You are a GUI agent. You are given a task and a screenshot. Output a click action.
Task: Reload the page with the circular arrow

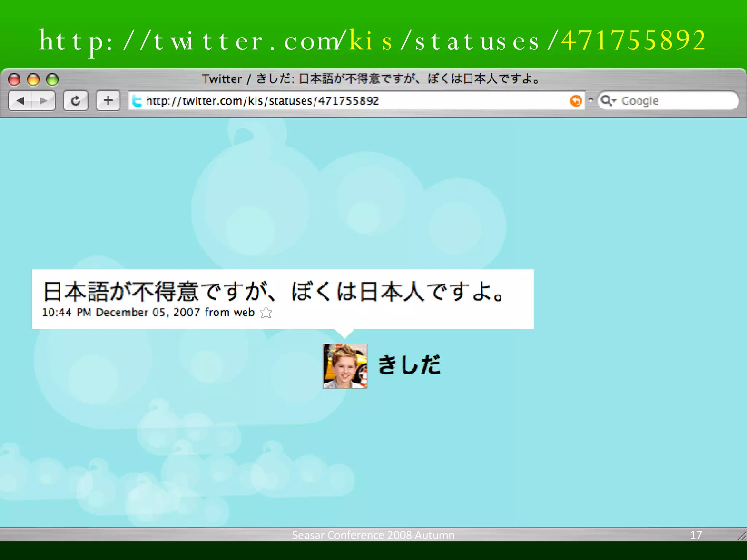pos(76,101)
